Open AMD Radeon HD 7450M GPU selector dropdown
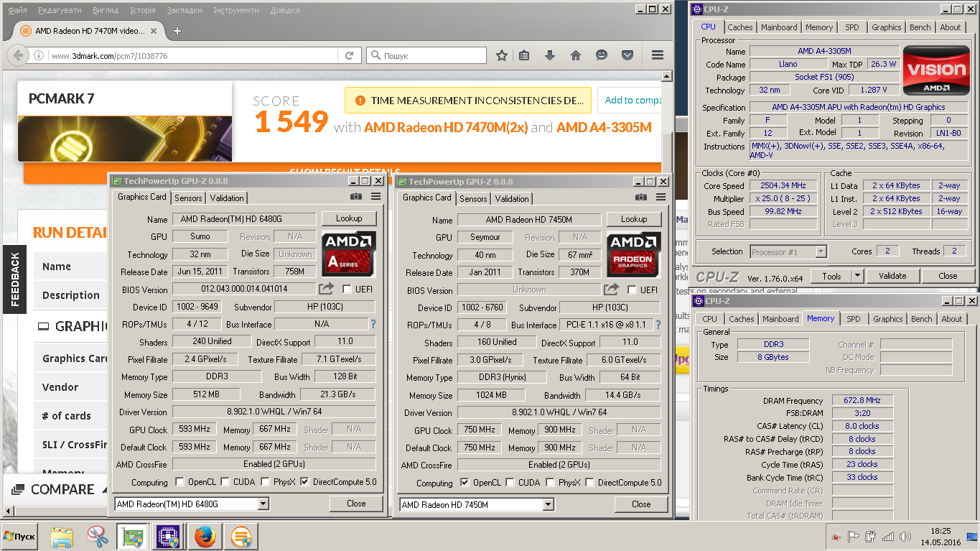This screenshot has width=980, height=551. click(x=548, y=504)
